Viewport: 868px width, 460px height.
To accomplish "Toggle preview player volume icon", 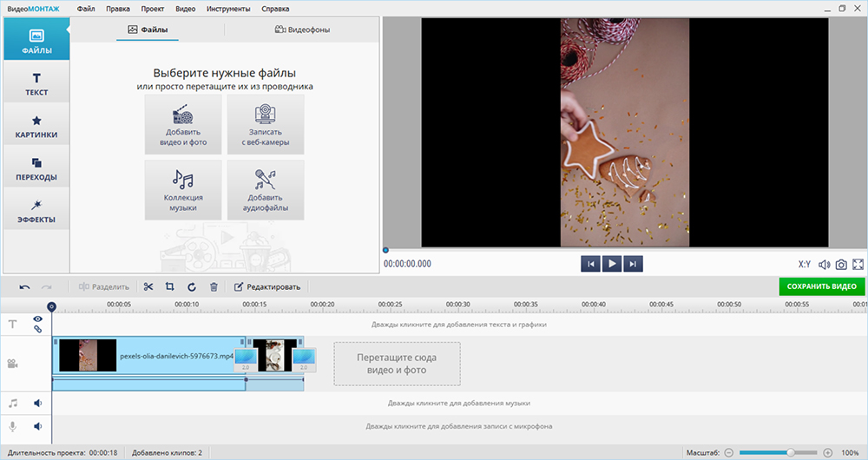I will pos(825,265).
